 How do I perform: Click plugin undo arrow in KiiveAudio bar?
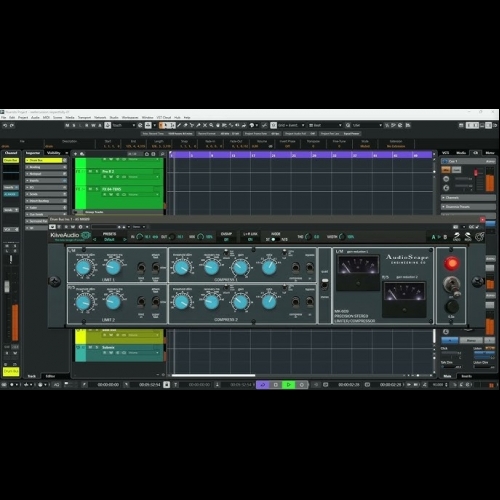(x=457, y=236)
